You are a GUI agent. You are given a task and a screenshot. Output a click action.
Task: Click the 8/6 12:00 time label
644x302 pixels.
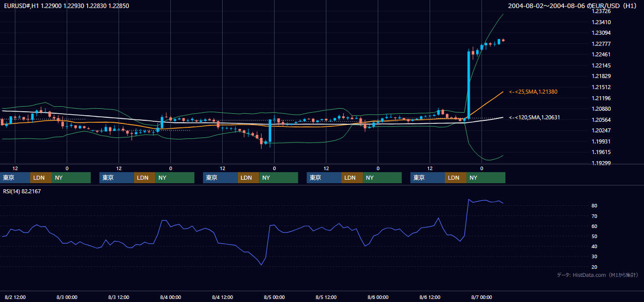(x=430, y=297)
